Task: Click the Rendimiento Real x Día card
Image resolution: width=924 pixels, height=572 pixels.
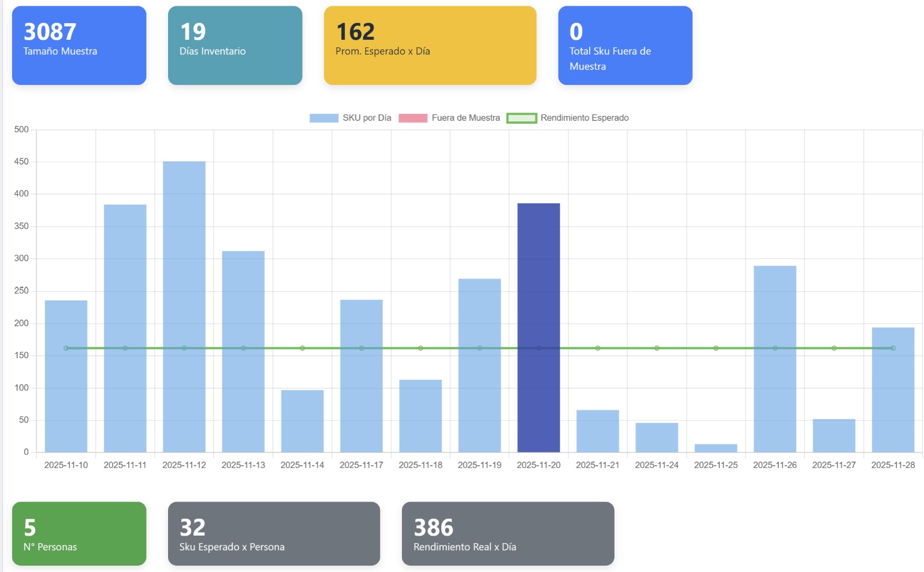Action: click(x=508, y=533)
